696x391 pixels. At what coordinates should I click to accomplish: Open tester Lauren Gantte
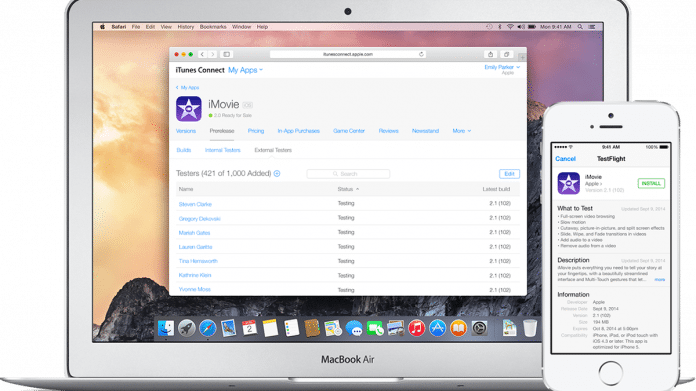pos(195,247)
